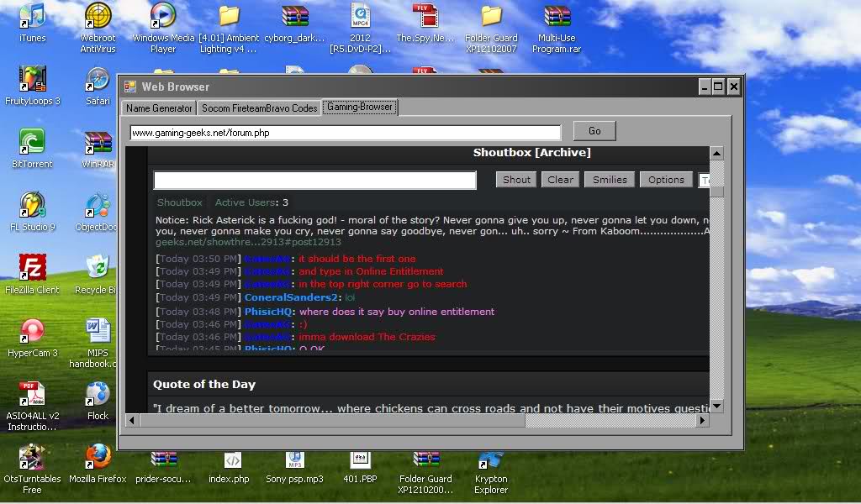This screenshot has height=504, width=861.
Task: Launch Webroot AntiVirus from the desktop
Action: coord(98,28)
